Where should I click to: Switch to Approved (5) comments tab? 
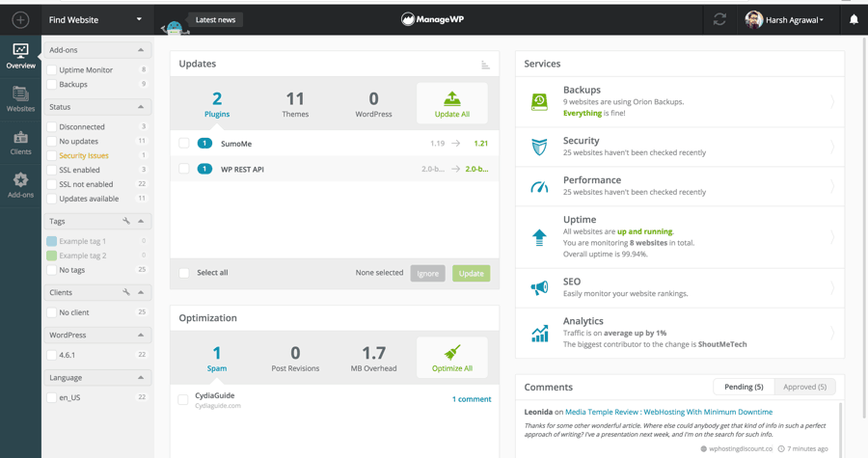[x=805, y=387]
